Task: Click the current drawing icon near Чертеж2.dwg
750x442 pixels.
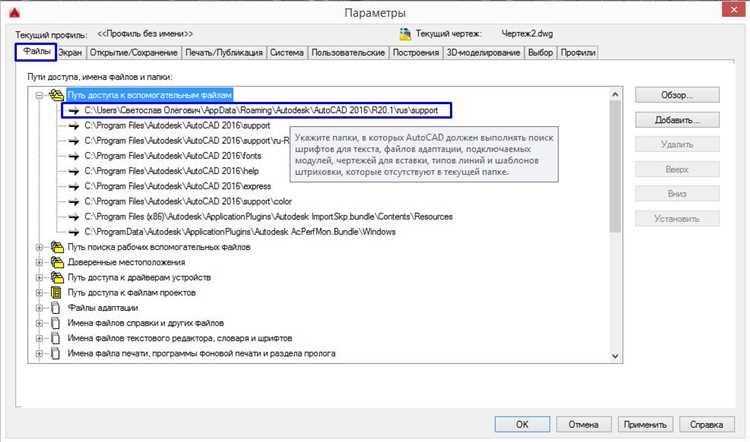Action: (405, 34)
